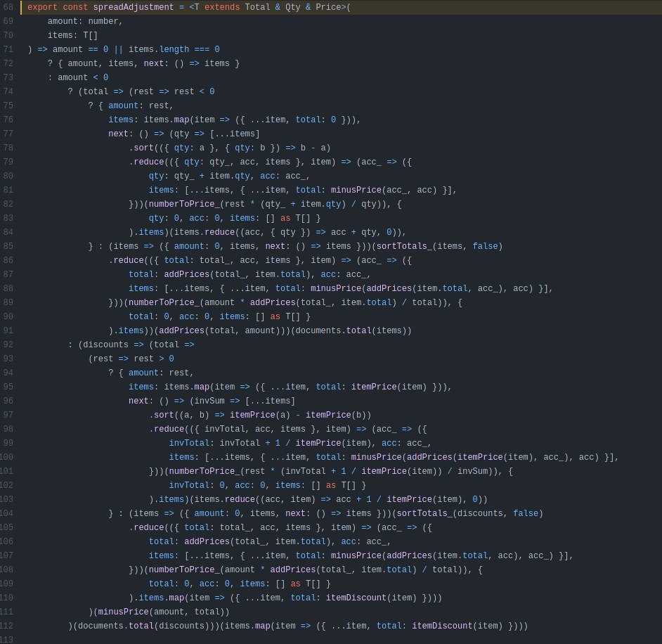Click 'invSum' parameter on line 96
This screenshot has width=662, height=644.
(x=209, y=401)
